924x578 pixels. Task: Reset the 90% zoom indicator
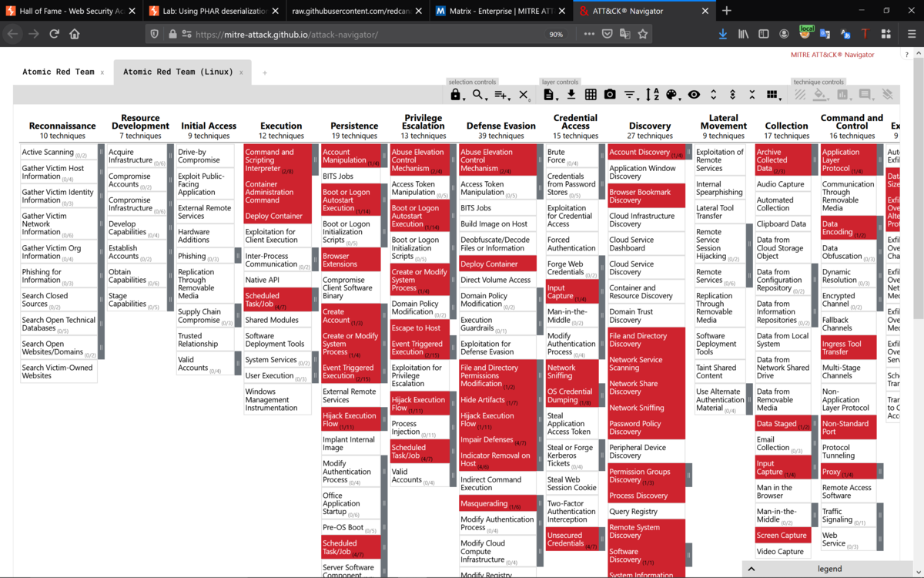click(556, 34)
